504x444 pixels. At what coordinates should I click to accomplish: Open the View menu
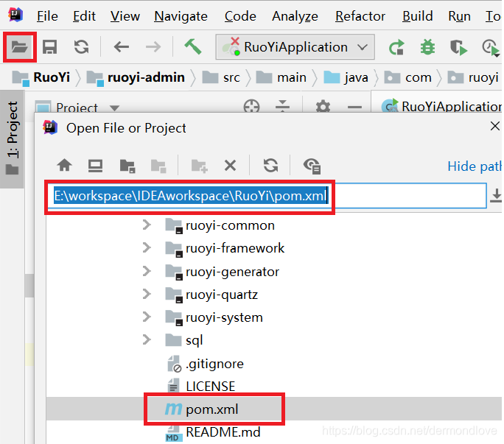click(125, 16)
